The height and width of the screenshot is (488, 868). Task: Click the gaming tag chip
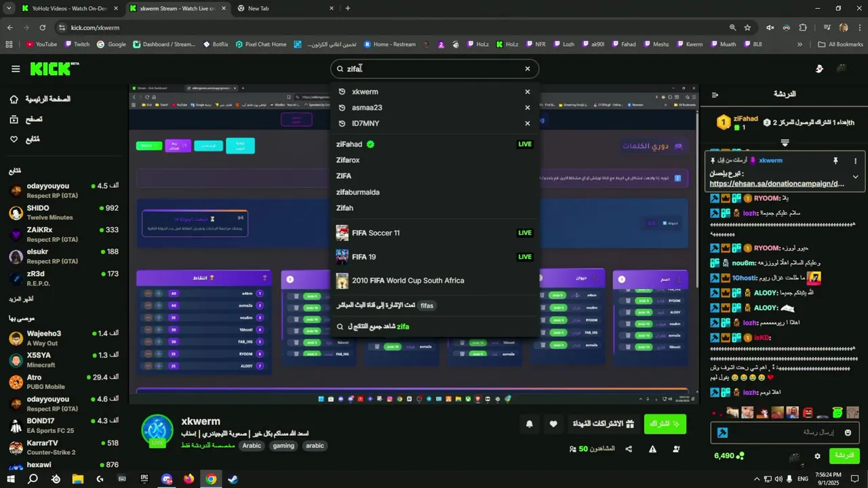[283, 446]
